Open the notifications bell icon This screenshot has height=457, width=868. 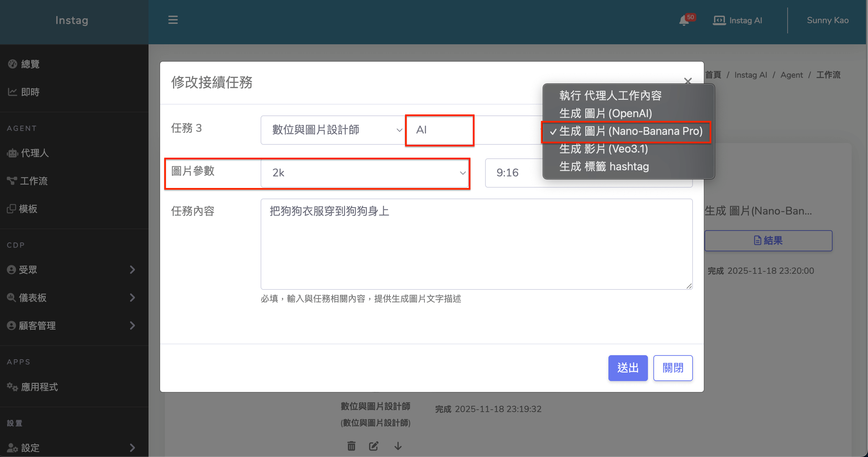(684, 20)
